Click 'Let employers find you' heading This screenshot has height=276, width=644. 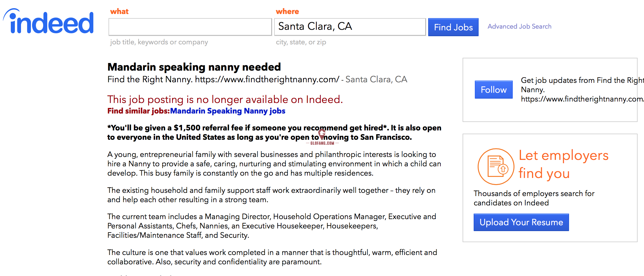coord(563,164)
